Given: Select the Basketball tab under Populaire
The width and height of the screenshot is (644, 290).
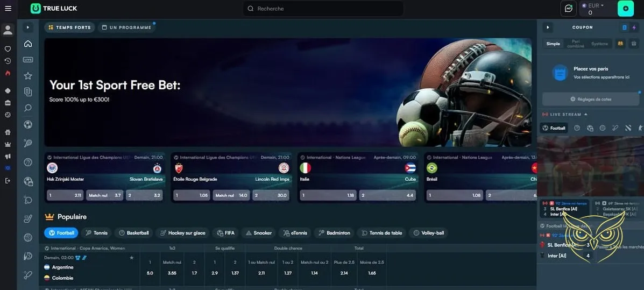Looking at the screenshot, I should (x=133, y=233).
